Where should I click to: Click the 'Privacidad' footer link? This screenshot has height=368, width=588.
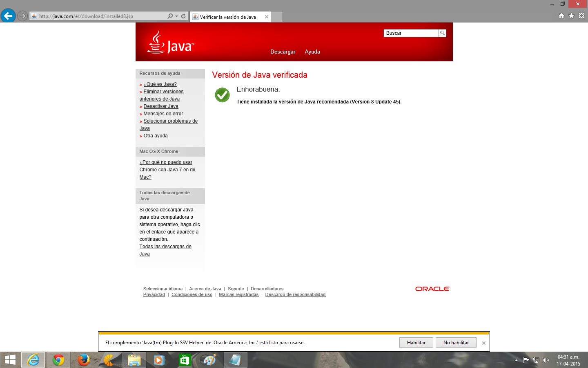click(154, 294)
